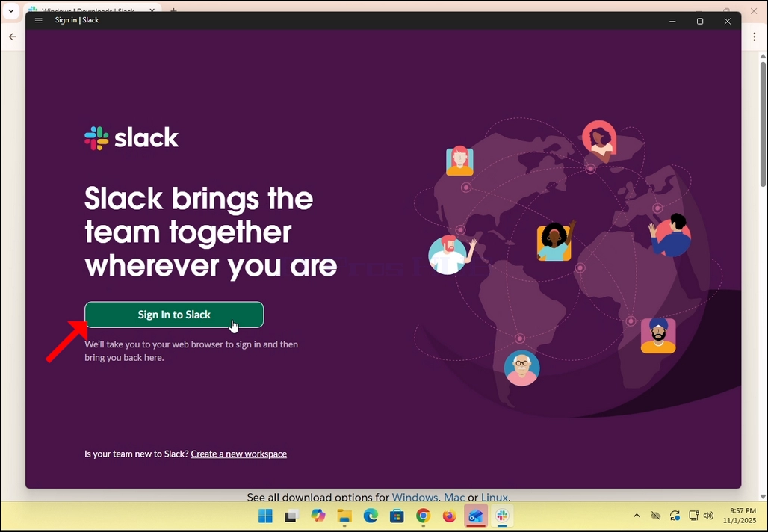Click the woman with afro waving avatar
Image resolution: width=768 pixels, height=532 pixels.
[x=555, y=241]
